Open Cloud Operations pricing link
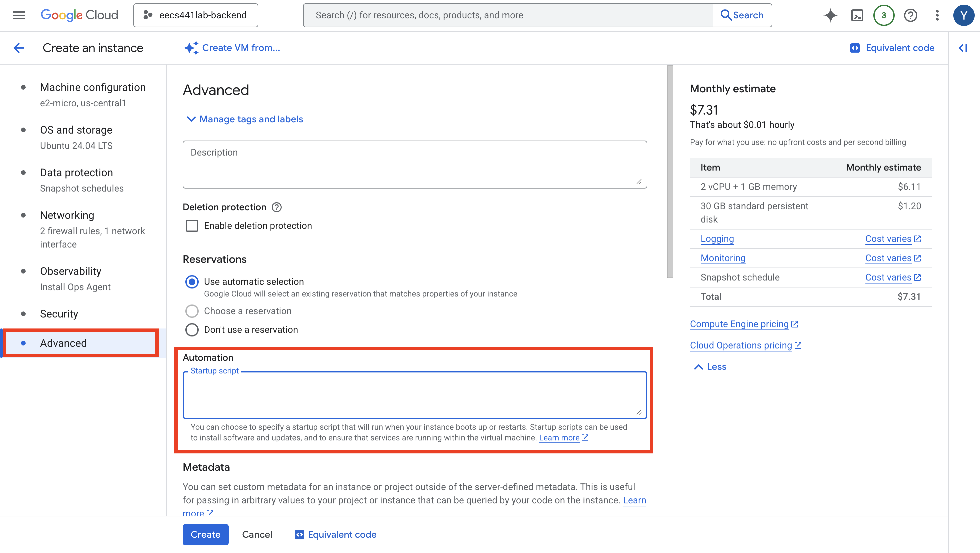 point(746,345)
